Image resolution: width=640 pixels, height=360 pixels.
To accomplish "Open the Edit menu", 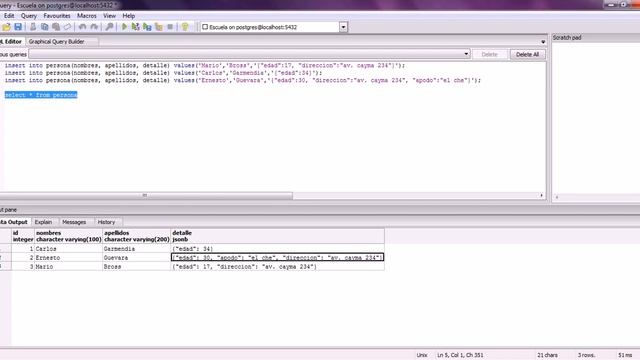I will 9,16.
